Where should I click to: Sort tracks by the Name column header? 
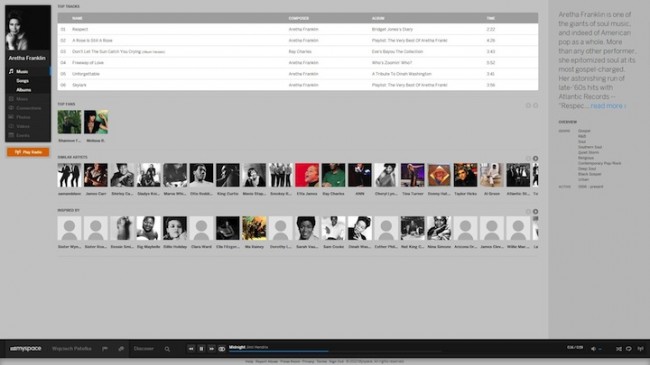[x=77, y=18]
